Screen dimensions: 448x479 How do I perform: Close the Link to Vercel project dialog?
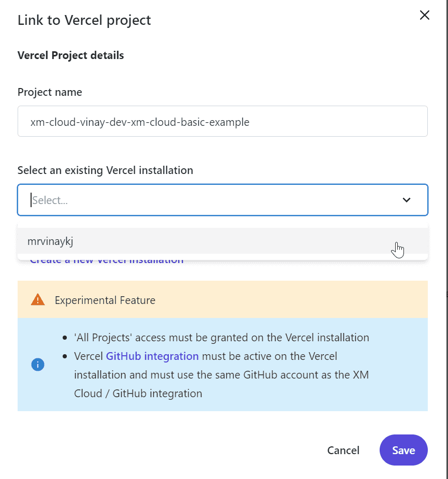click(425, 15)
